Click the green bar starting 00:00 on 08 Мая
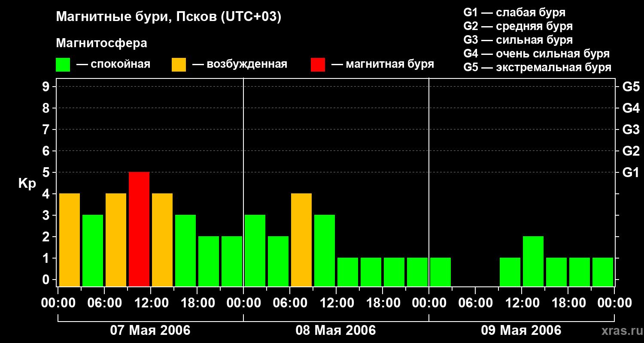Image resolution: width=644 pixels, height=343 pixels. click(x=255, y=251)
